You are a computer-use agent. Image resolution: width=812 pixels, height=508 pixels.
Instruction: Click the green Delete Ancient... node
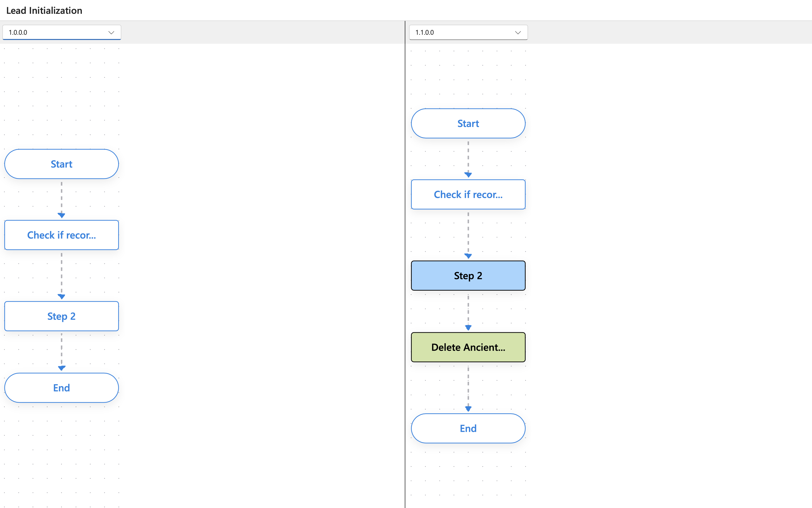click(468, 347)
